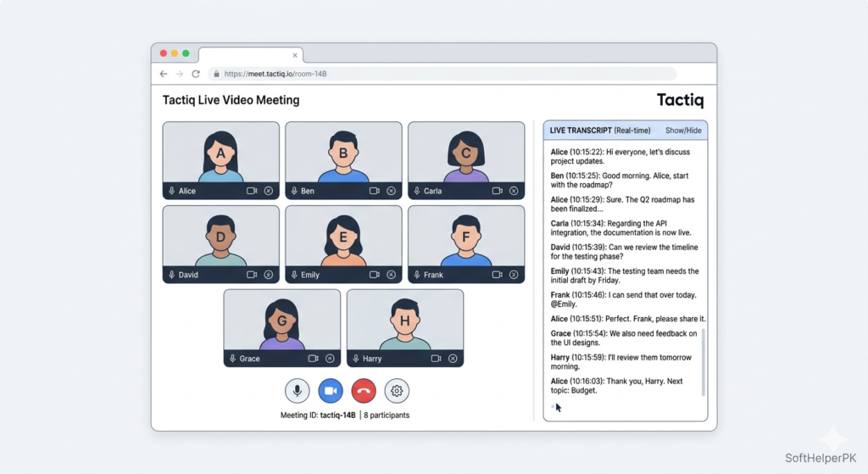
Task: Mute Frank's microphone icon
Action: point(417,275)
